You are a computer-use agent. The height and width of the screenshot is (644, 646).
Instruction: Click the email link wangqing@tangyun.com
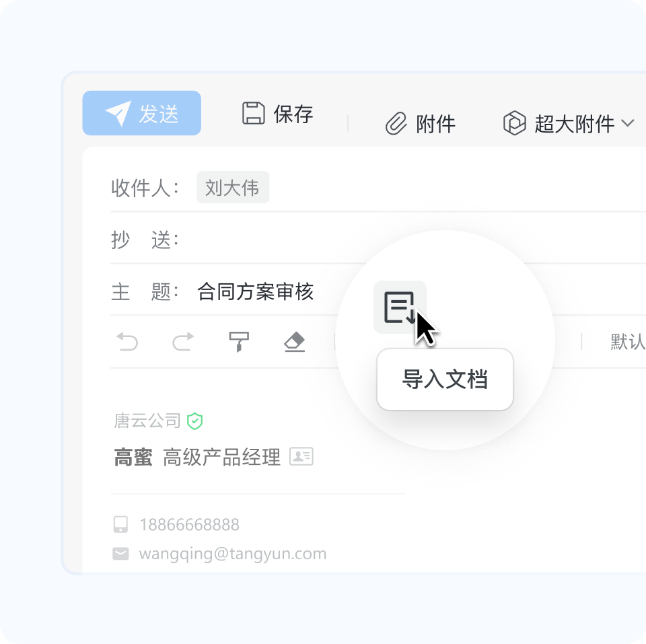232,553
